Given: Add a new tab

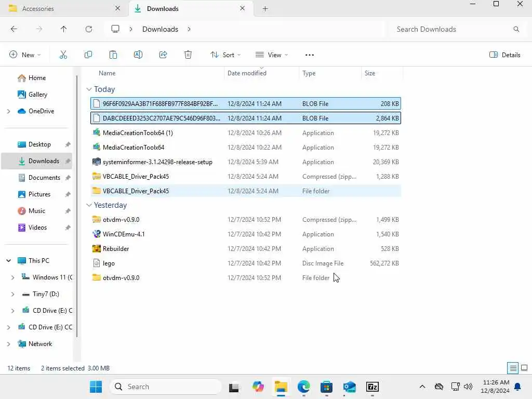Looking at the screenshot, I should 265,9.
